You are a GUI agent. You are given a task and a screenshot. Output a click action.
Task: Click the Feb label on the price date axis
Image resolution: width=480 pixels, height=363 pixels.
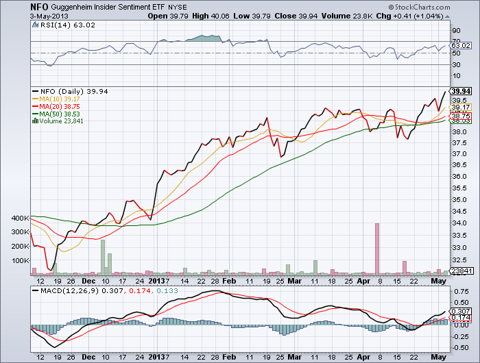pos(229,281)
